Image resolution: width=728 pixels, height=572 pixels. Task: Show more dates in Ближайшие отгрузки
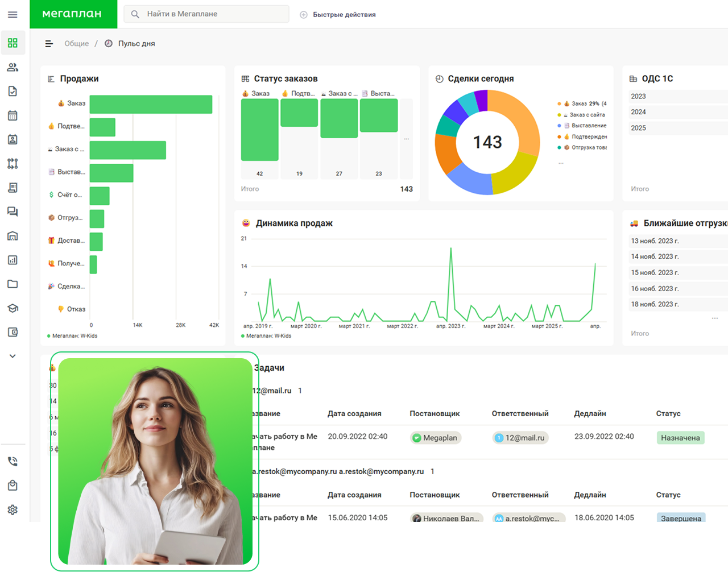pos(715,318)
